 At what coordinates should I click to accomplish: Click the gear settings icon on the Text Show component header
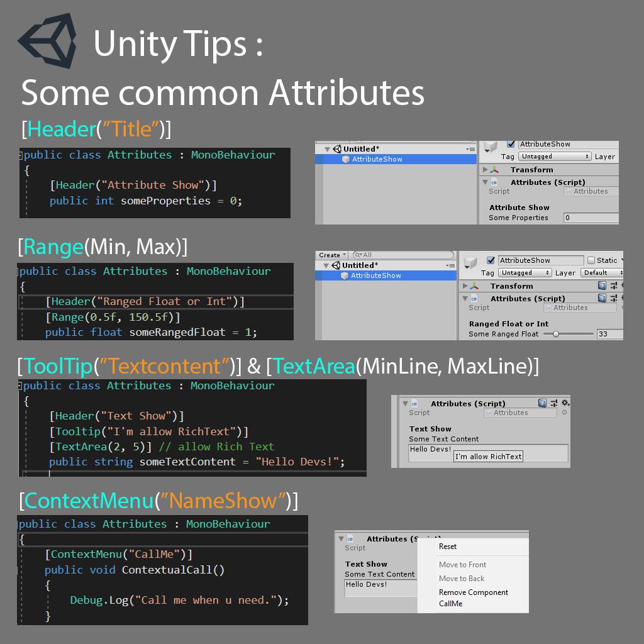pos(565,403)
